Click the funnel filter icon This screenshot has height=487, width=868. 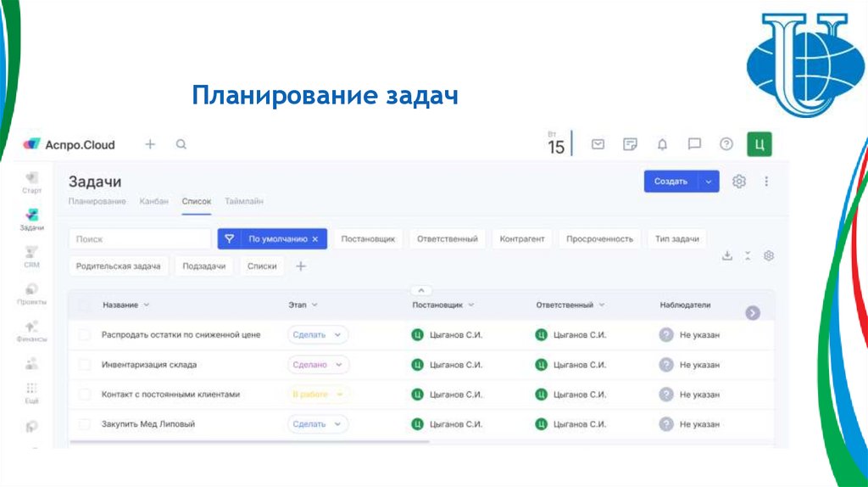[229, 238]
